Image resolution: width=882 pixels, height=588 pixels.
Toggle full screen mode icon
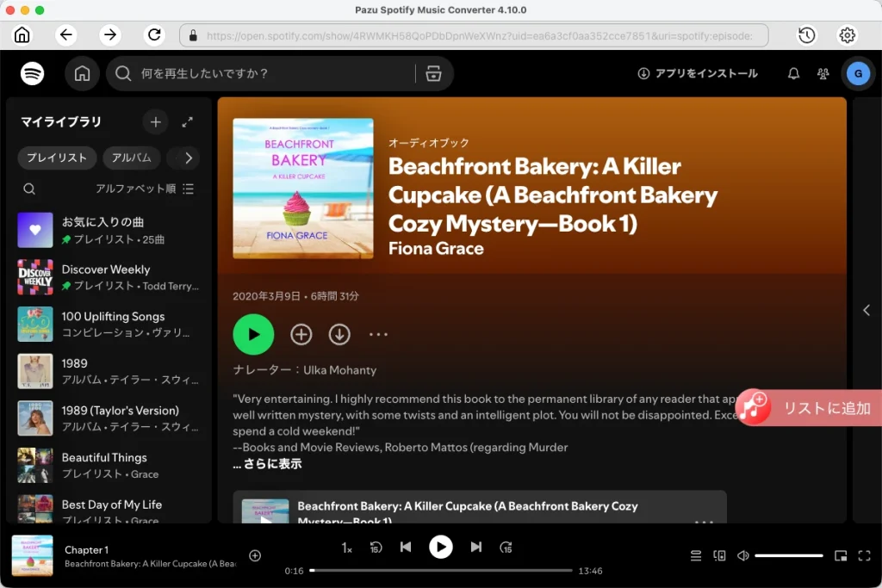coord(865,555)
